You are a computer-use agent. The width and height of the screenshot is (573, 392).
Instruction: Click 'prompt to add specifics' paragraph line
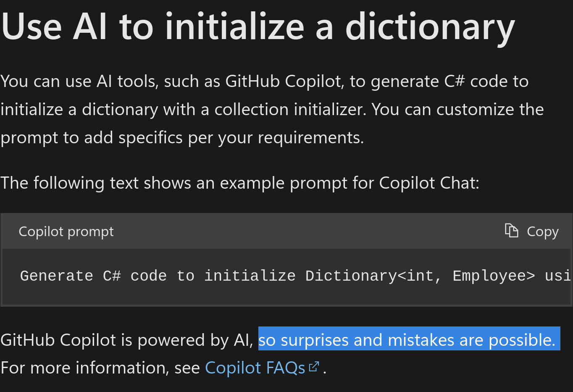click(x=92, y=137)
